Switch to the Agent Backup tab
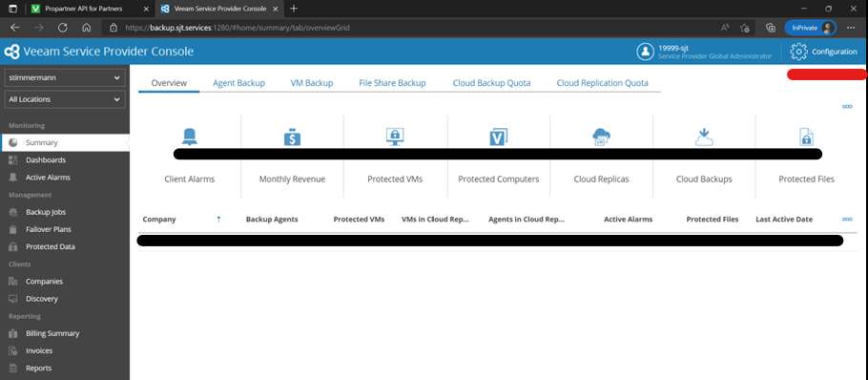Image resolution: width=868 pixels, height=380 pixels. (x=238, y=83)
